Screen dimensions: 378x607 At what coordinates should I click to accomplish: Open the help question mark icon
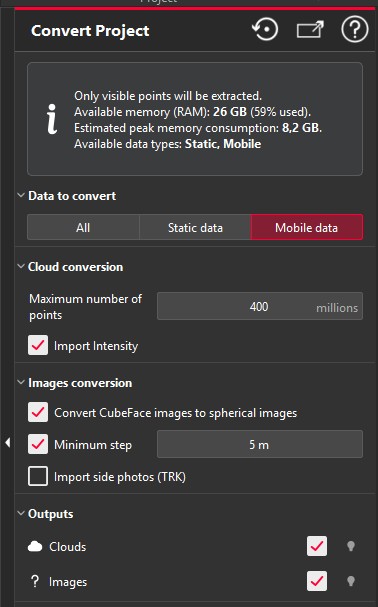point(354,30)
